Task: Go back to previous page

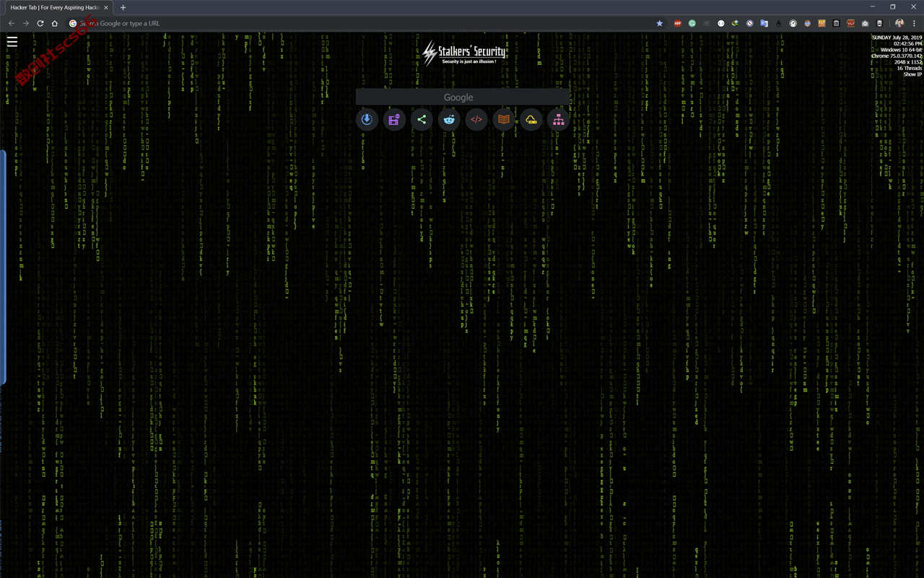Action: click(12, 23)
